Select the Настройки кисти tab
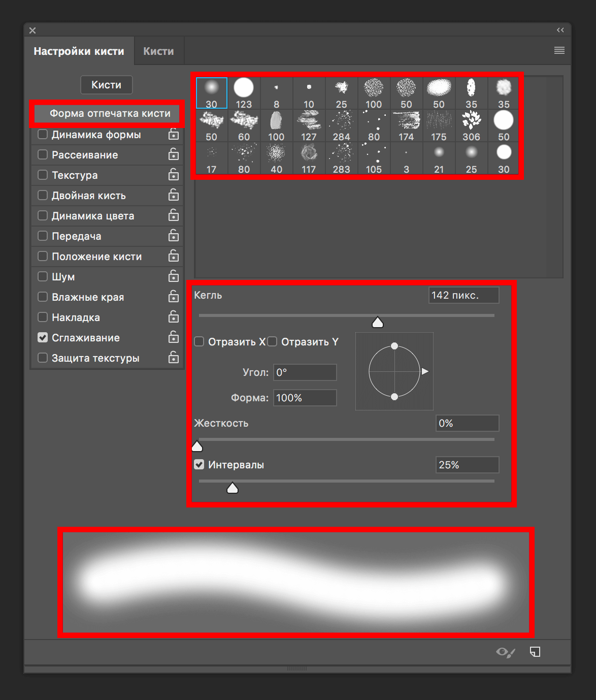This screenshot has width=596, height=700. point(79,51)
